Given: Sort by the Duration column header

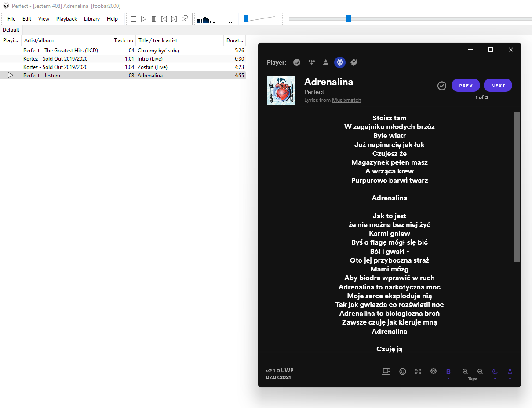Looking at the screenshot, I should tap(234, 40).
